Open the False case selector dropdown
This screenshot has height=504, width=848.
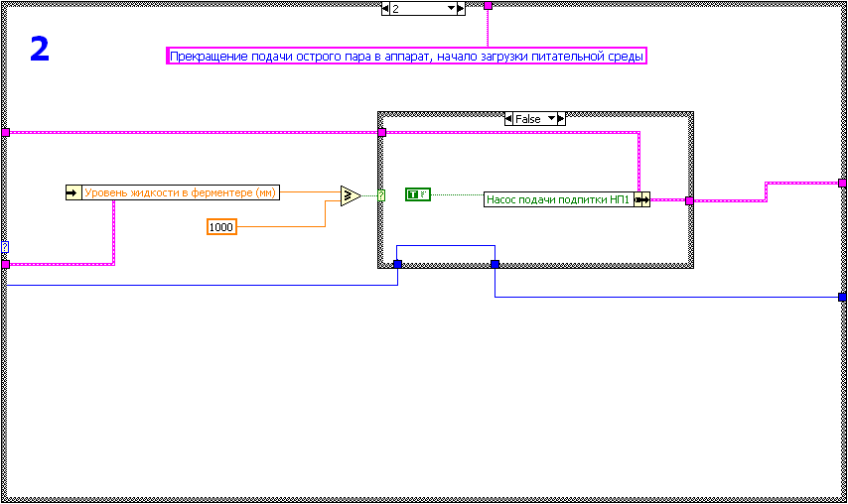pos(552,119)
